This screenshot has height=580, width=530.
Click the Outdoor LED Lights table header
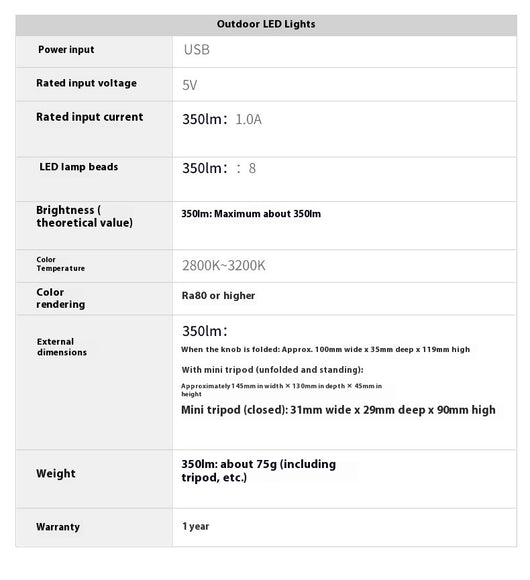[266, 24]
